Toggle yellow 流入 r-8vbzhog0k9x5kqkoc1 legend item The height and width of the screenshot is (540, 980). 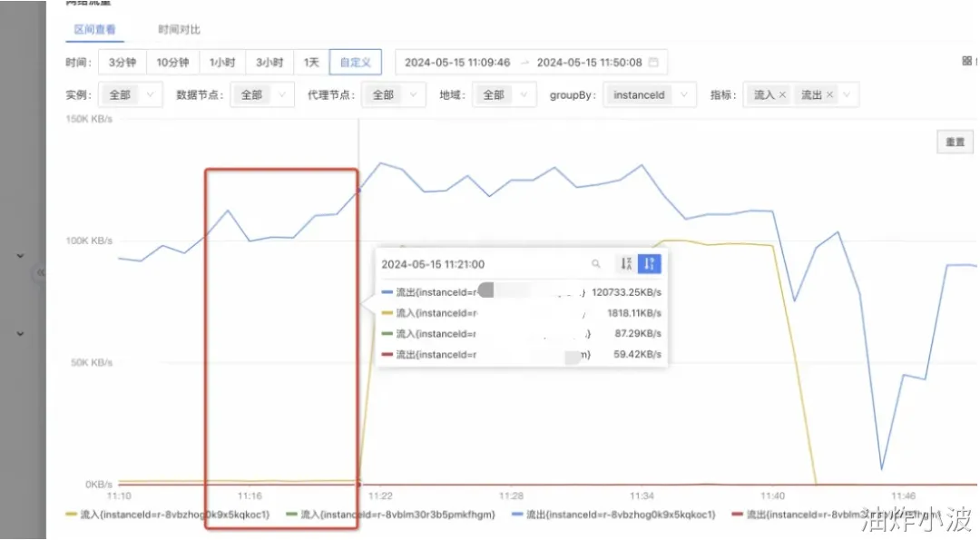(168, 515)
